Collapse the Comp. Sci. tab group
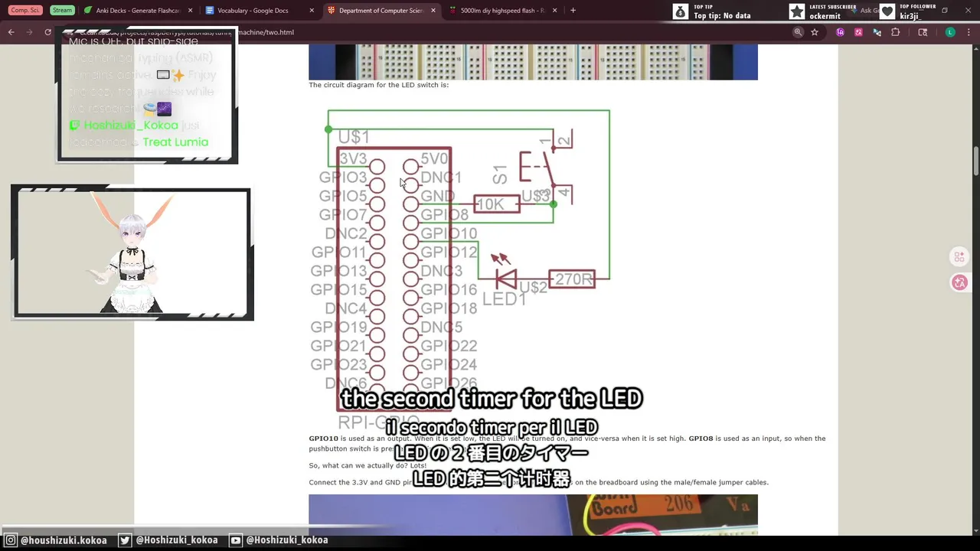The width and height of the screenshot is (980, 551). coord(25,10)
